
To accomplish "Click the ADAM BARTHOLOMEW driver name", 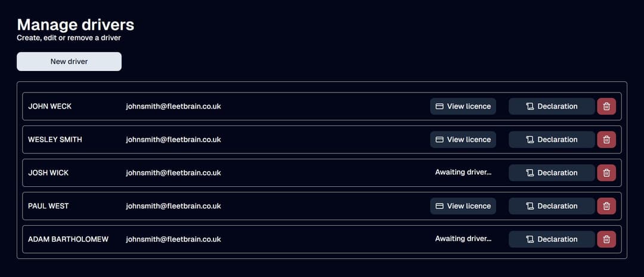I will (68, 239).
